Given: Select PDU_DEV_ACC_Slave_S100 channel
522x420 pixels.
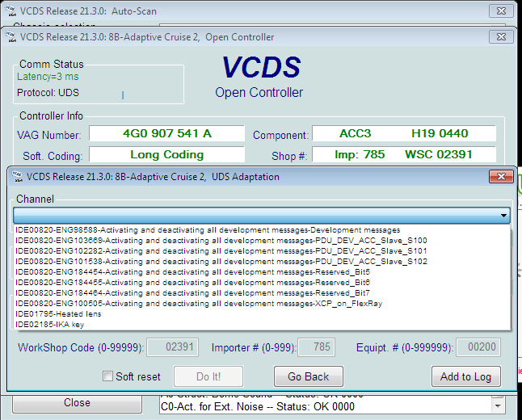Looking at the screenshot, I should pos(263,240).
